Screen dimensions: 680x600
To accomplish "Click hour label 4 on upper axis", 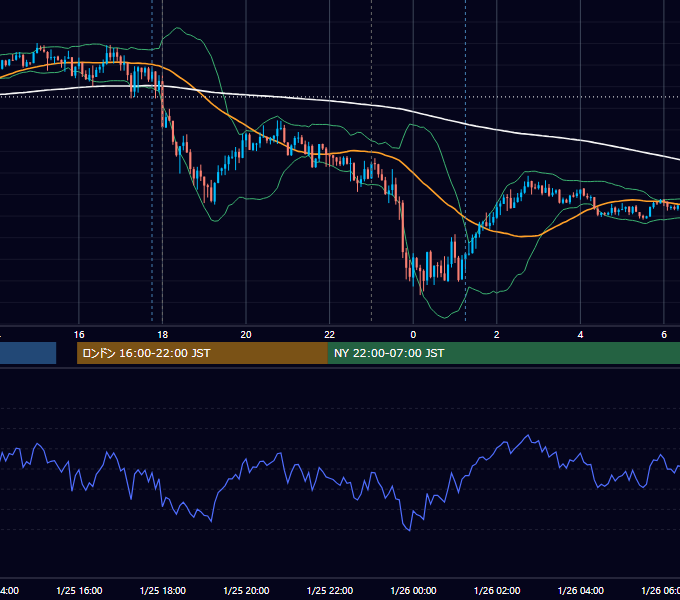I will 580,335.
